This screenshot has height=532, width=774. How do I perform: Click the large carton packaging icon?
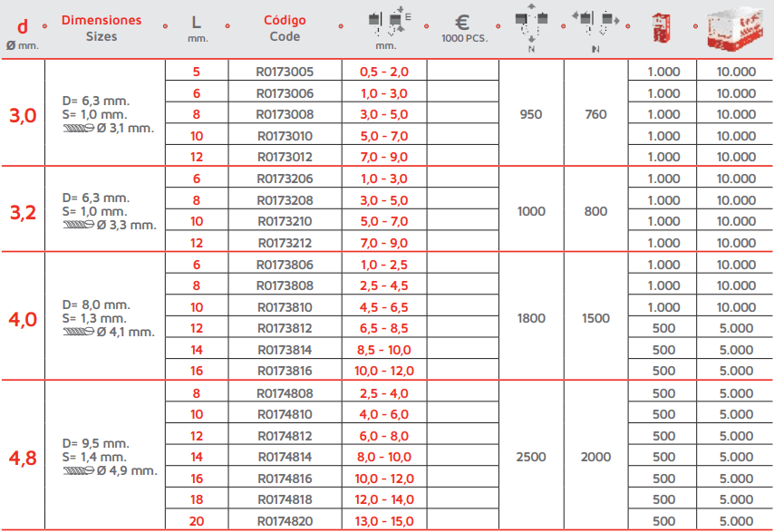click(x=734, y=28)
